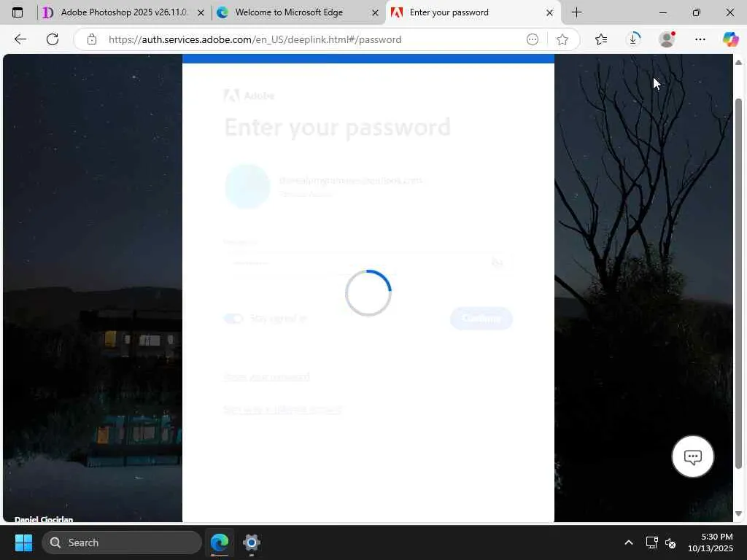The image size is (747, 560).
Task: Close the Enter your password tab
Action: point(549,13)
